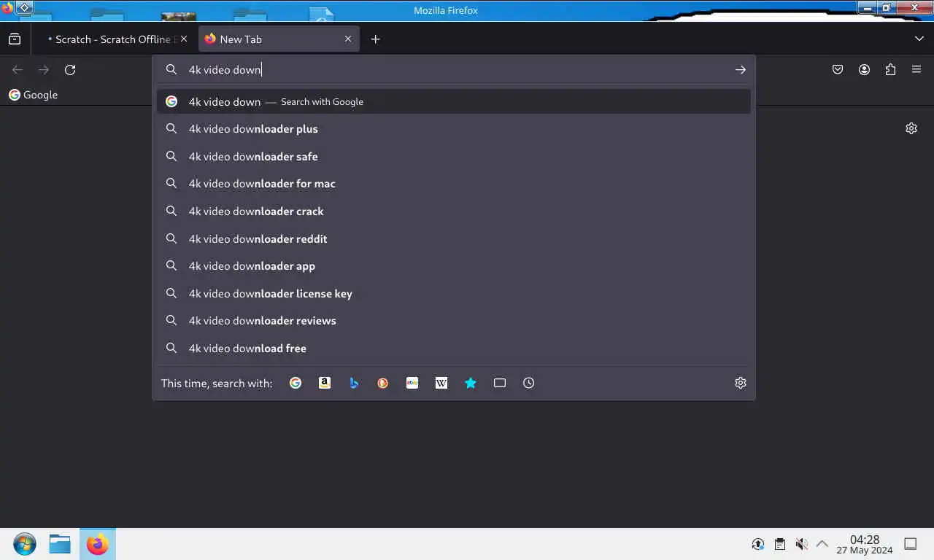The height and width of the screenshot is (560, 934).
Task: Open the Extensions puzzle icon
Action: tap(890, 70)
